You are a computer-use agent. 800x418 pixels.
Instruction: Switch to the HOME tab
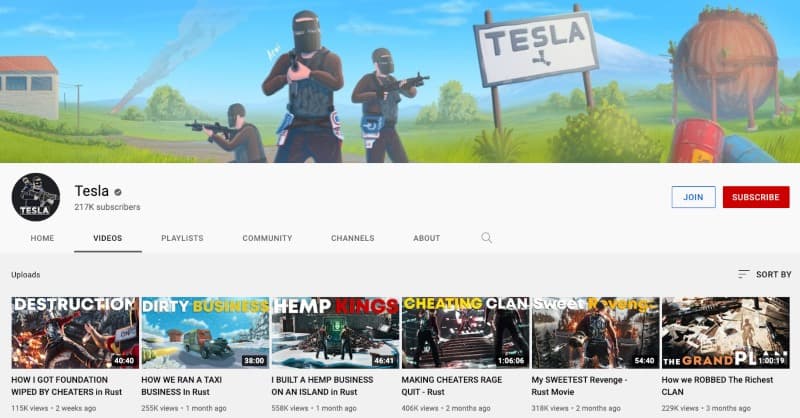pyautogui.click(x=42, y=238)
